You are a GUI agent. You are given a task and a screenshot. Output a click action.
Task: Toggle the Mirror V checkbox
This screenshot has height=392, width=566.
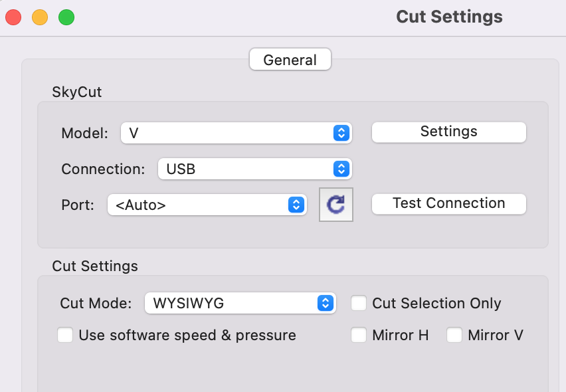(454, 335)
